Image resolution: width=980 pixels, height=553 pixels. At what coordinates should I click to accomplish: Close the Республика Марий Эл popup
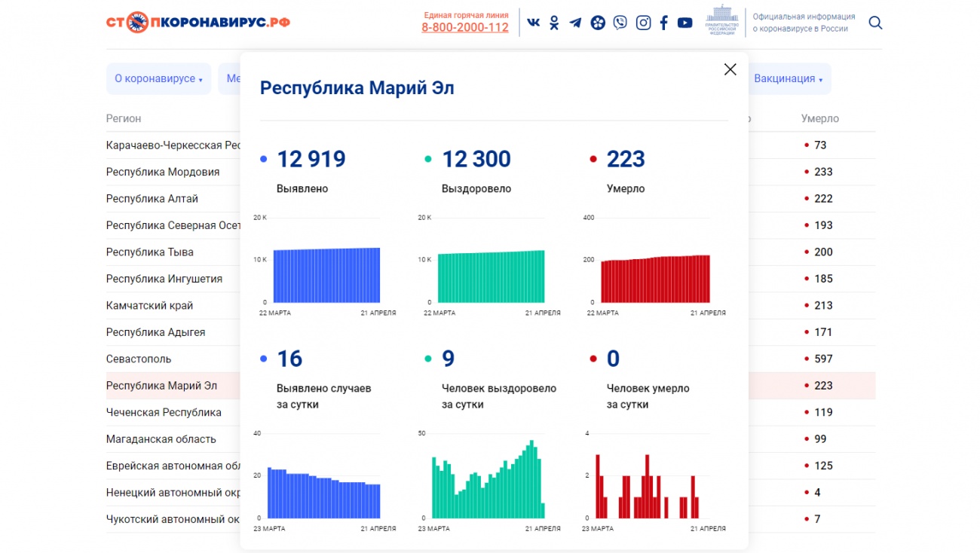coord(730,69)
